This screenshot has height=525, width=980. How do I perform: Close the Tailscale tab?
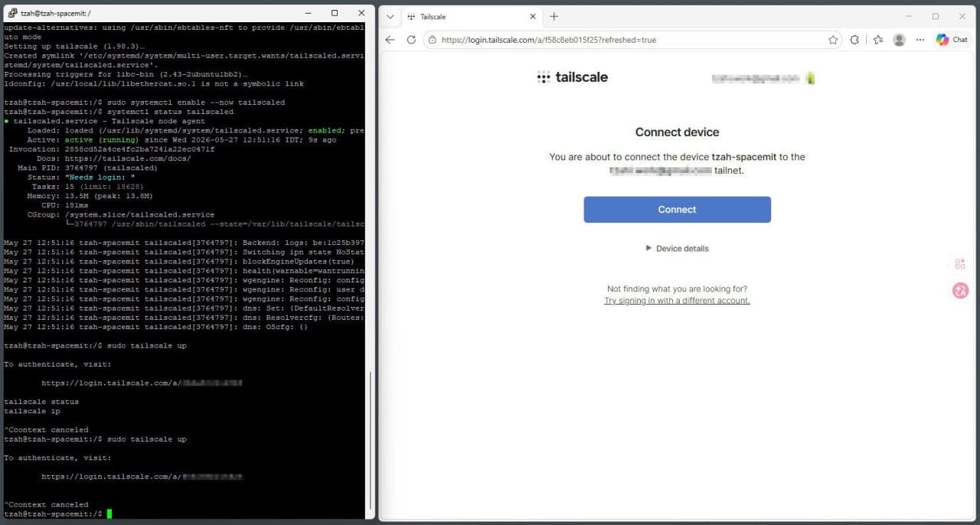(x=532, y=16)
